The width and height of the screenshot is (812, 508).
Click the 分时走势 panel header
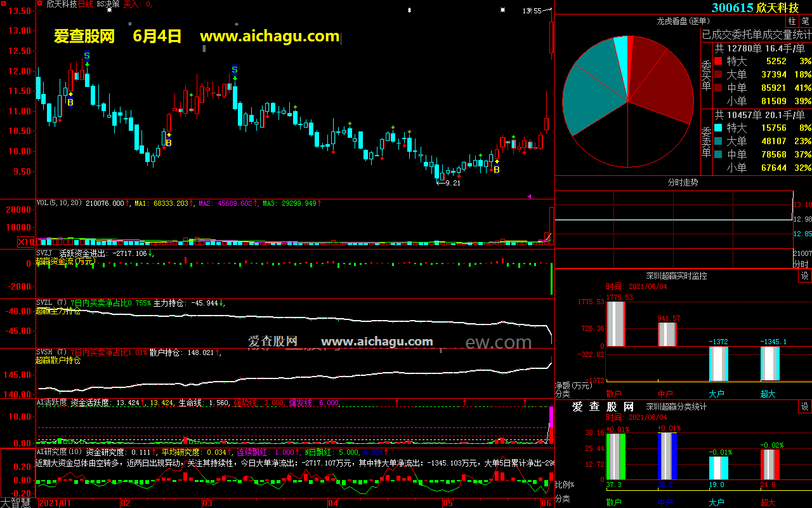(x=683, y=183)
